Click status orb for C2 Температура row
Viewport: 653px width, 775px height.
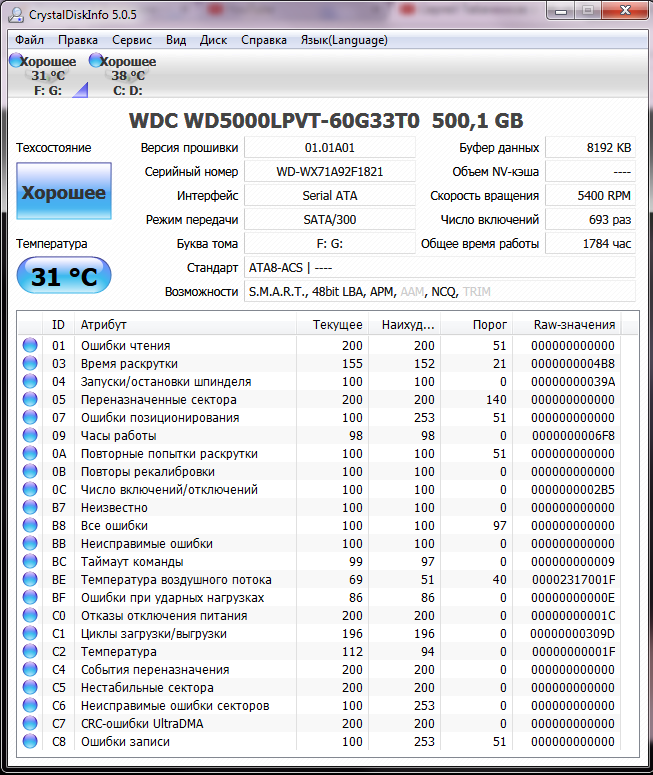(30, 651)
